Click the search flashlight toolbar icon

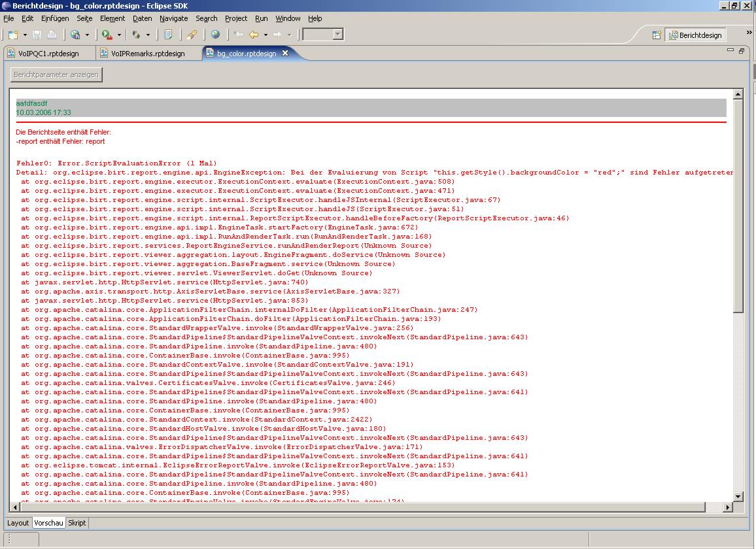[192, 35]
